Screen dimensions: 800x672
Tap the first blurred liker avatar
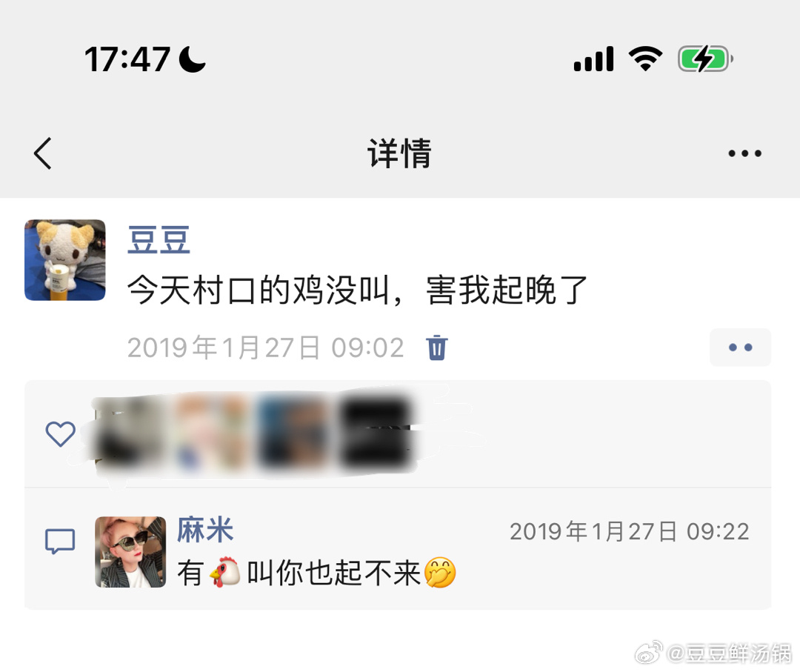(x=127, y=433)
